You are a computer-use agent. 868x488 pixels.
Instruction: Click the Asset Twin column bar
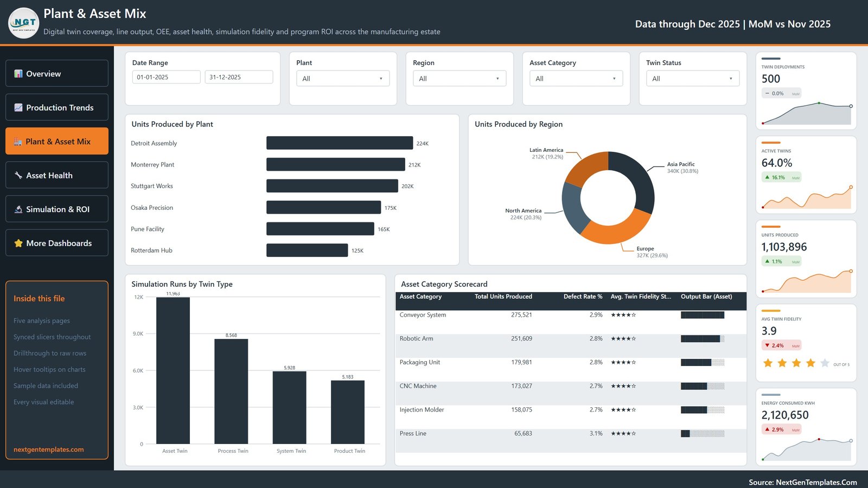pyautogui.click(x=173, y=370)
